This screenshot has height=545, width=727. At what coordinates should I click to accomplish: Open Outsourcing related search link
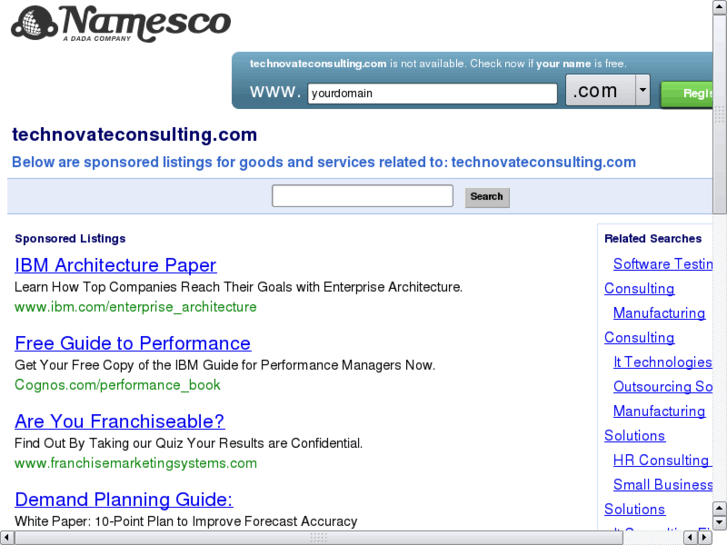click(663, 386)
